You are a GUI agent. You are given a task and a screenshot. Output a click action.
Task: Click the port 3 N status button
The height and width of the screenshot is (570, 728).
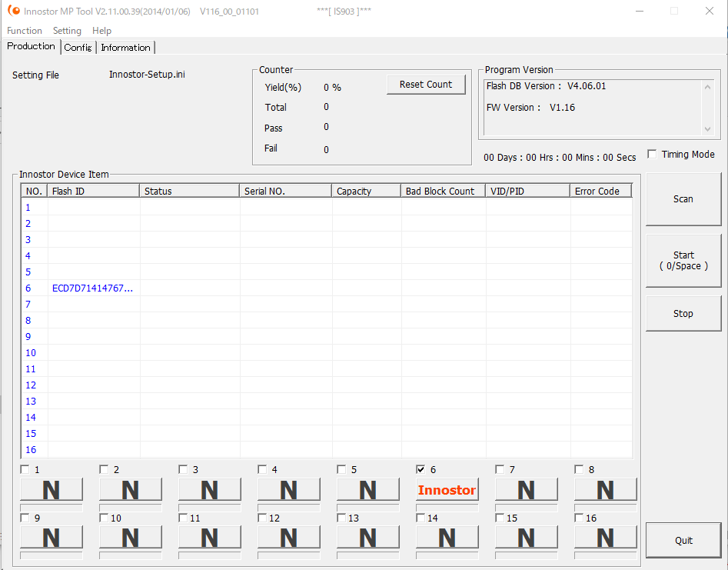pos(209,490)
